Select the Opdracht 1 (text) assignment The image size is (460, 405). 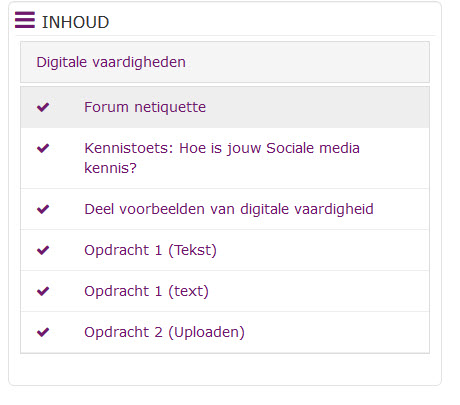146,291
